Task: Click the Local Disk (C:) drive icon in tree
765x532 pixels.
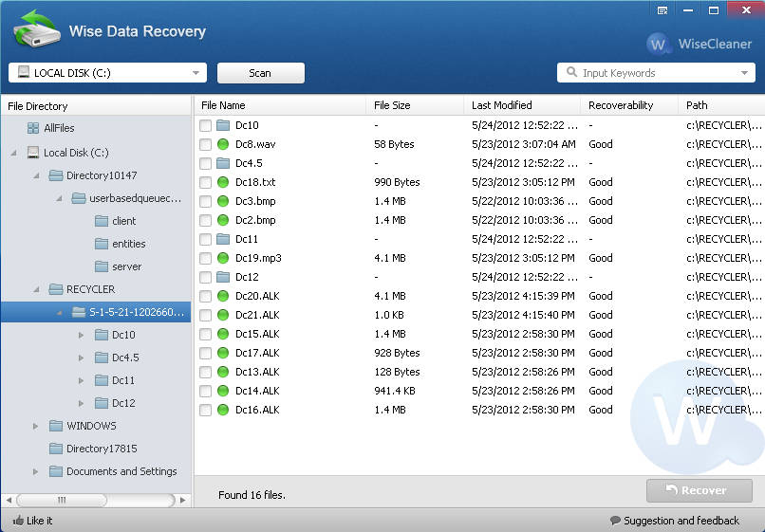Action: tap(33, 153)
